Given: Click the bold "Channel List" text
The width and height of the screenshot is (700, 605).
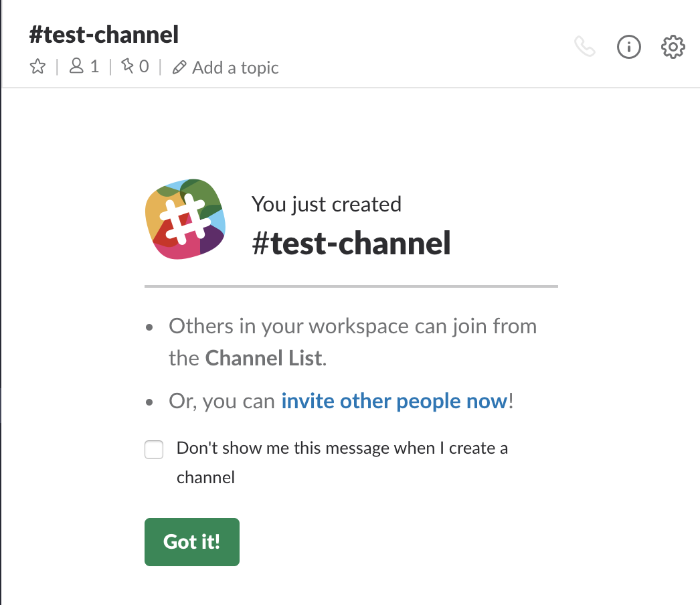Looking at the screenshot, I should pyautogui.click(x=264, y=358).
